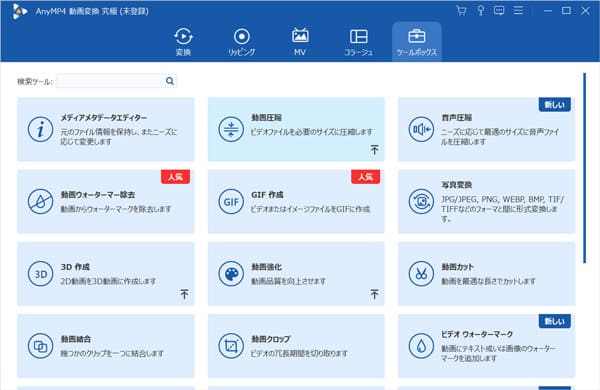Image resolution: width=600 pixels, height=390 pixels.
Task: Pin 3D 作成 to top arrow
Action: click(184, 294)
